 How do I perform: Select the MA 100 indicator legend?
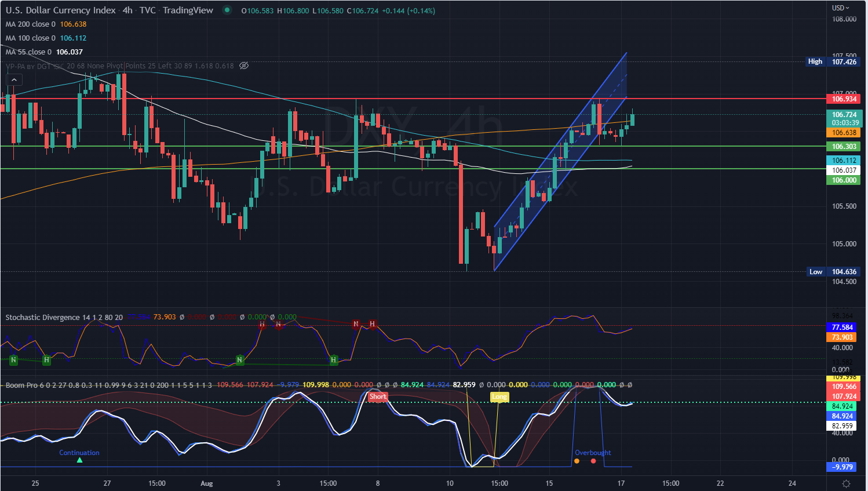click(26, 38)
